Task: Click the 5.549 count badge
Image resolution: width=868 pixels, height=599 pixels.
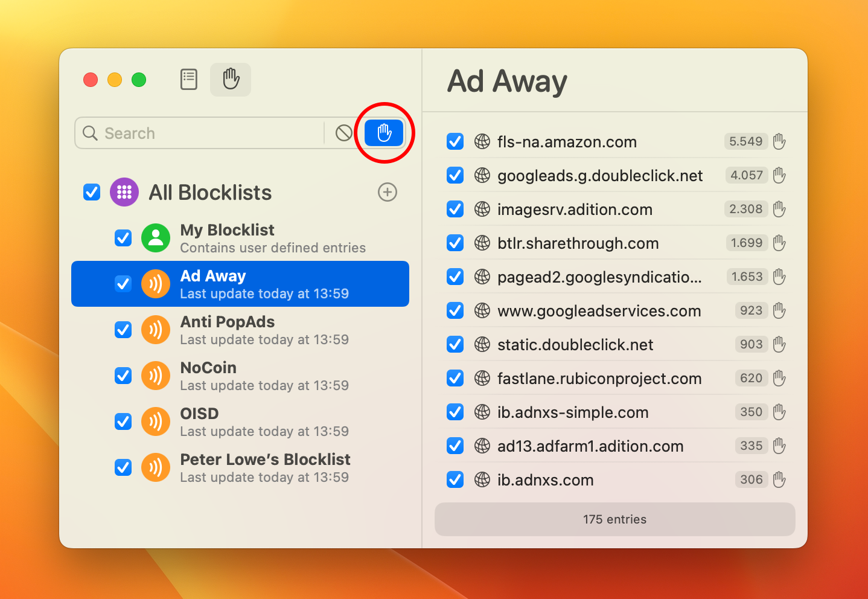Action: point(746,141)
